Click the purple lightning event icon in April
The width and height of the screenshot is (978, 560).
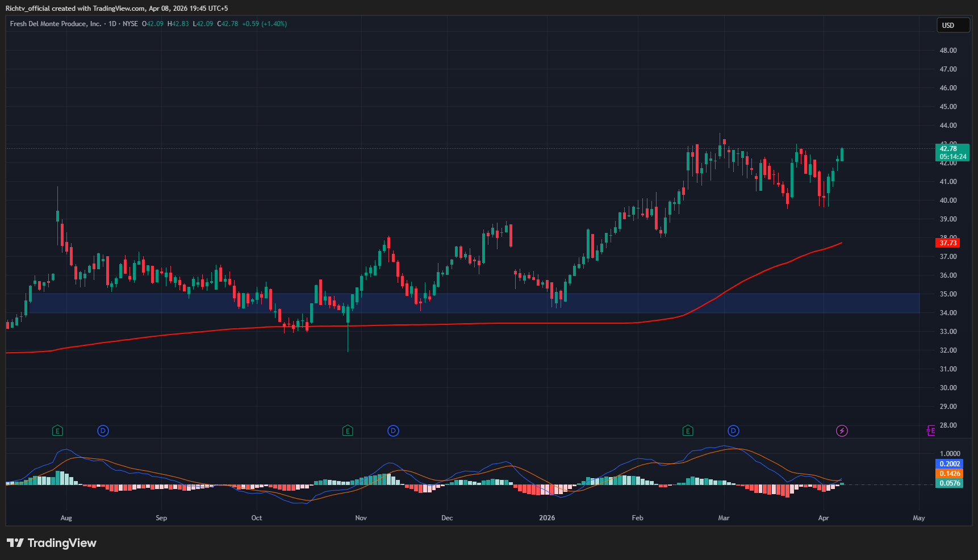click(x=842, y=431)
